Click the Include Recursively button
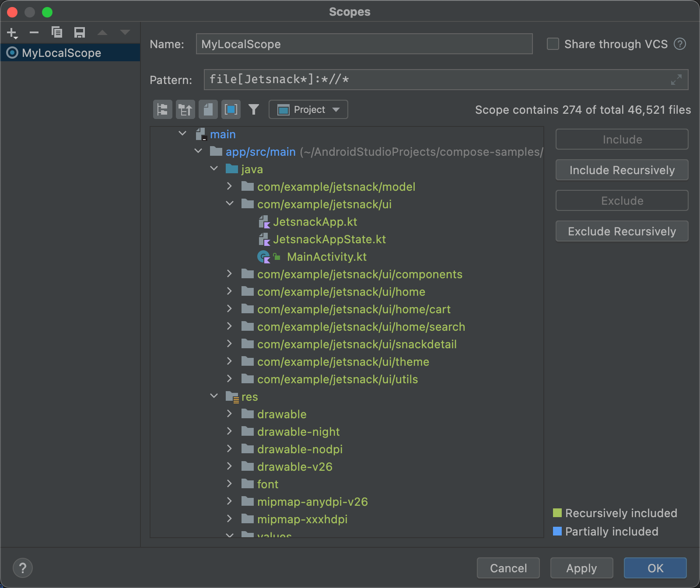The width and height of the screenshot is (700, 588). (622, 170)
